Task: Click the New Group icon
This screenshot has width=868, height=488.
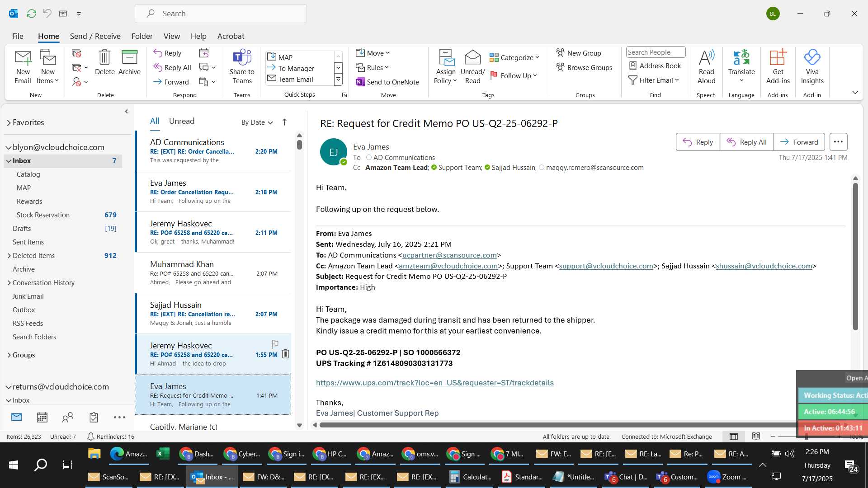Action: point(560,53)
